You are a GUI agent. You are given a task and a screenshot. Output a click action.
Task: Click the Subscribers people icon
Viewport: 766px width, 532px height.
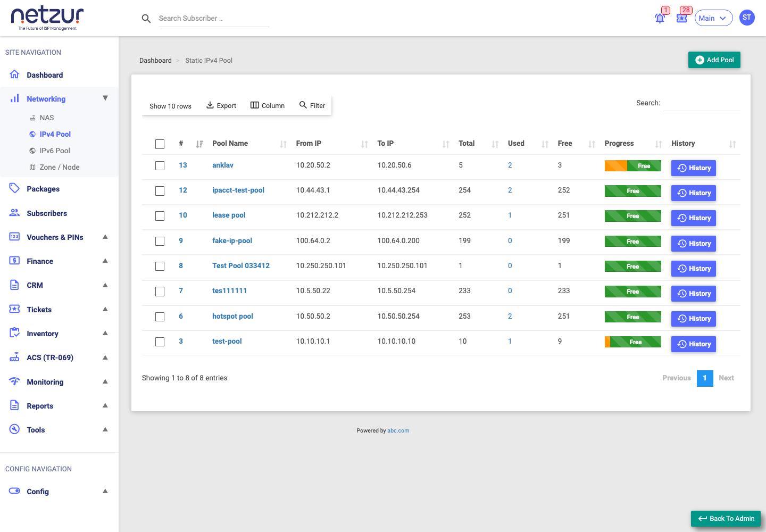[14, 213]
